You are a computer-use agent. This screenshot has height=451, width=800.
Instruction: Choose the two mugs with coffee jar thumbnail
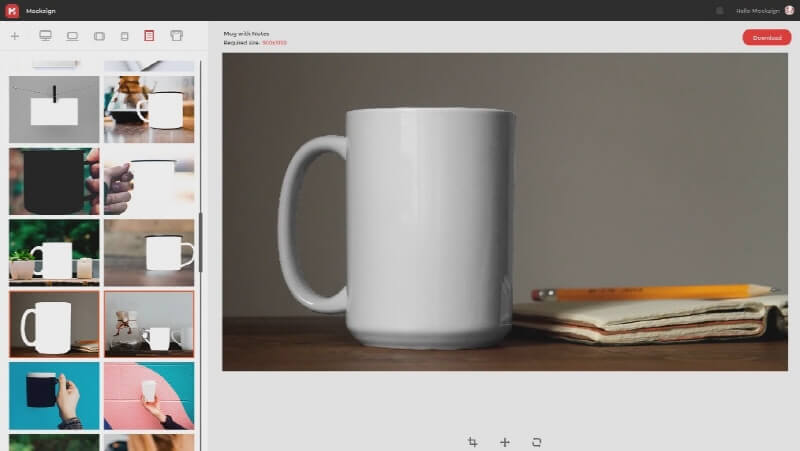point(149,324)
